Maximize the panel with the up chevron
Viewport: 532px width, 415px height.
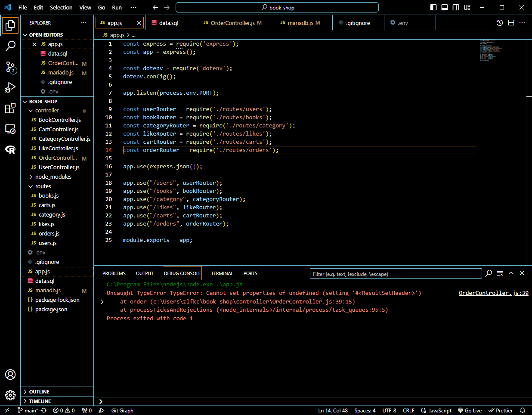tap(511, 273)
